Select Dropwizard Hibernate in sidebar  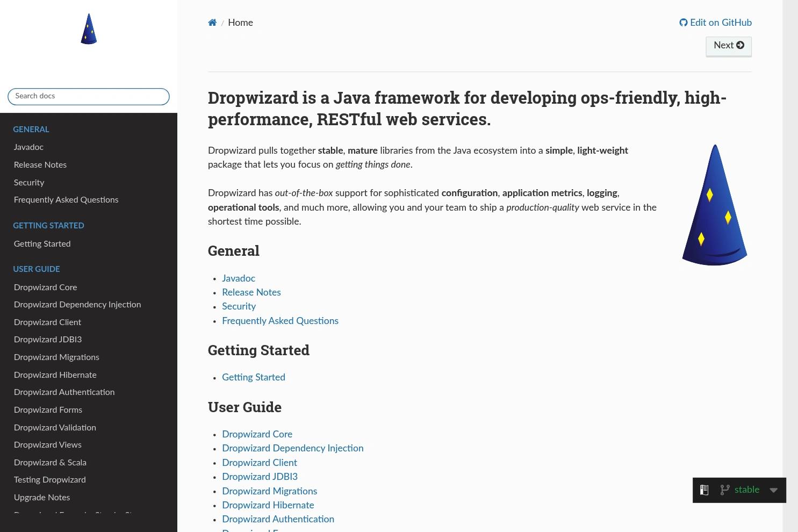[x=55, y=375]
